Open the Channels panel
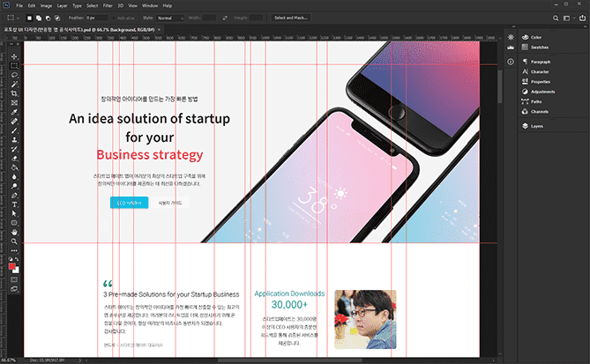590x364 pixels. click(534, 112)
